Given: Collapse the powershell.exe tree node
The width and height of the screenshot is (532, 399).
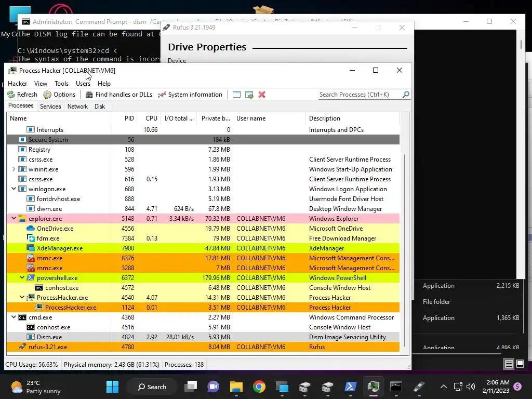Looking at the screenshot, I should click(x=22, y=277).
